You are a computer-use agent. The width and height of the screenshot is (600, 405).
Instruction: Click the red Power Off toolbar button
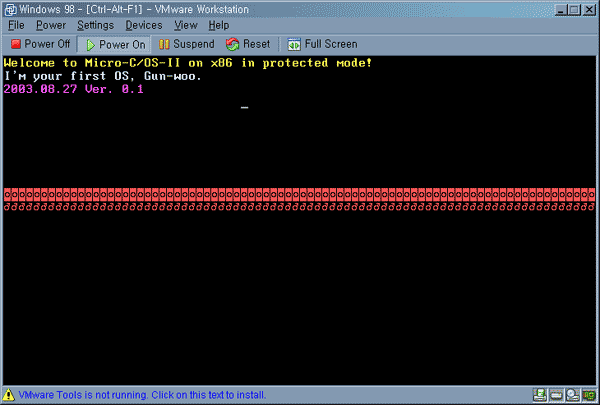coord(41,44)
